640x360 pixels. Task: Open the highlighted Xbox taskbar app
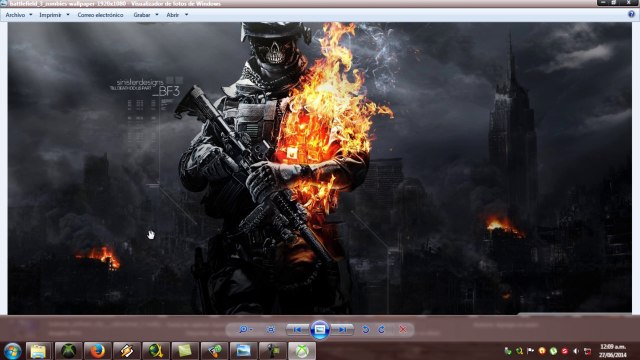302,351
